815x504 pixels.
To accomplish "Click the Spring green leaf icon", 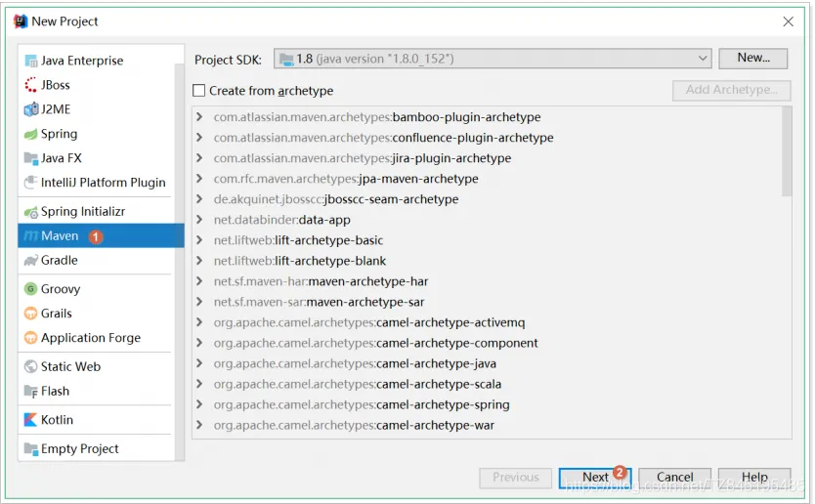I will (31, 134).
